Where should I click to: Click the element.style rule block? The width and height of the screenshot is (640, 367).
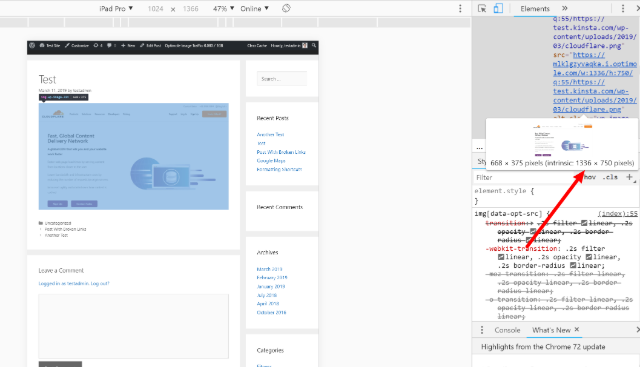click(555, 196)
